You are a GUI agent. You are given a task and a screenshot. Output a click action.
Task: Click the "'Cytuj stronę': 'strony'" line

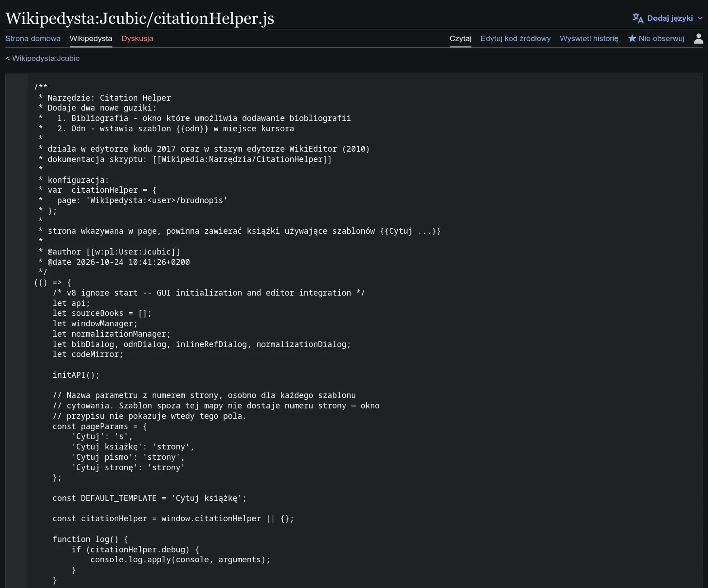click(128, 468)
